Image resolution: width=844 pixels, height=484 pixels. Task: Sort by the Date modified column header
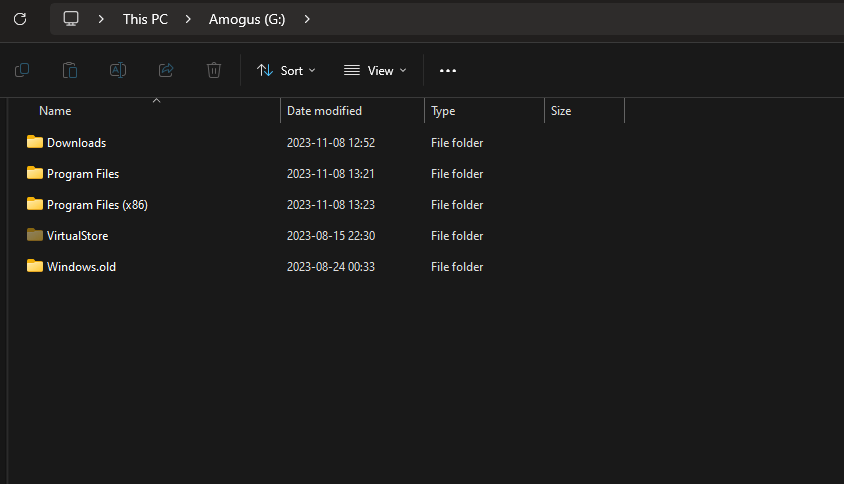coord(324,111)
